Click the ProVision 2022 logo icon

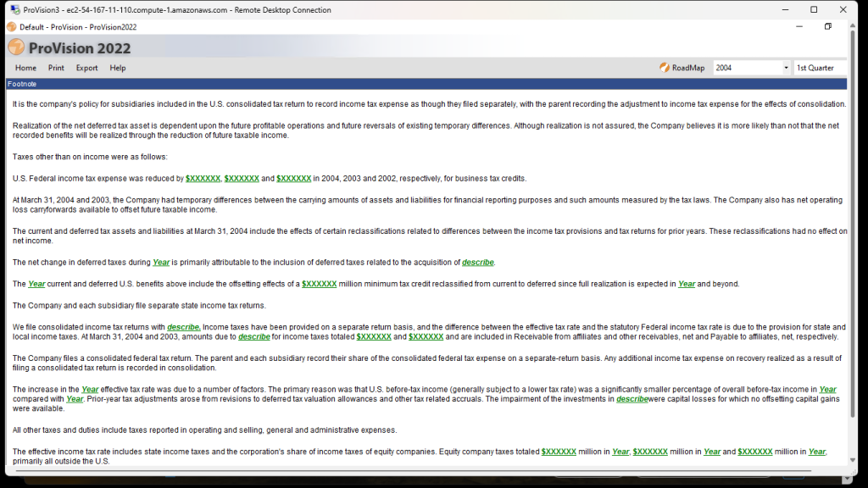16,48
